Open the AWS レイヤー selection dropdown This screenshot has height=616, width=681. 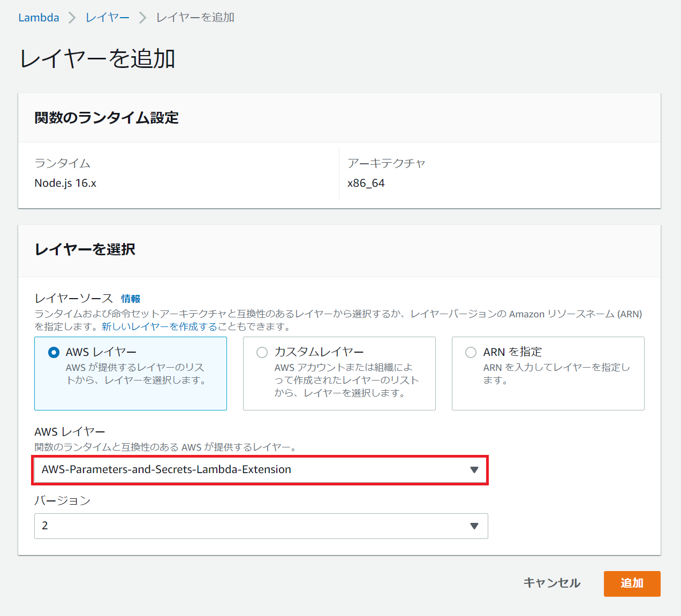260,470
